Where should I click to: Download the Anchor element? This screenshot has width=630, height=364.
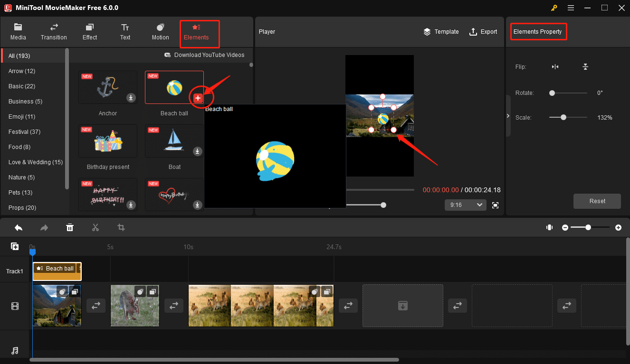[131, 98]
